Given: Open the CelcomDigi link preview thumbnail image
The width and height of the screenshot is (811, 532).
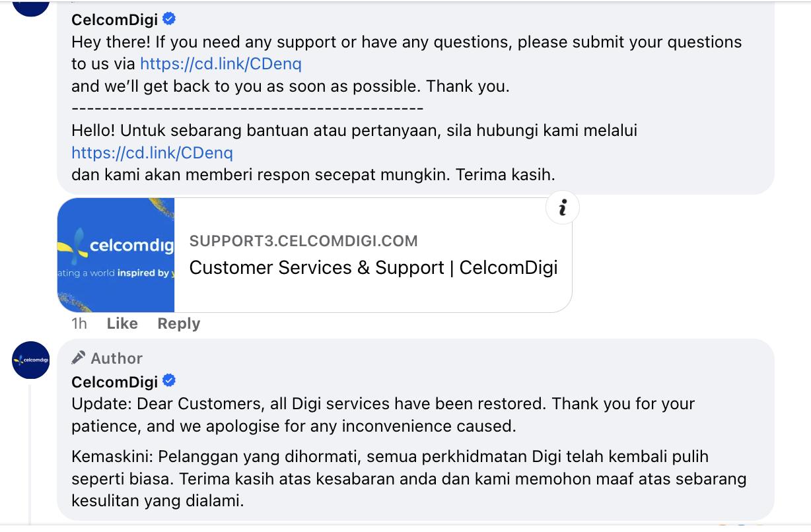Looking at the screenshot, I should point(116,255).
